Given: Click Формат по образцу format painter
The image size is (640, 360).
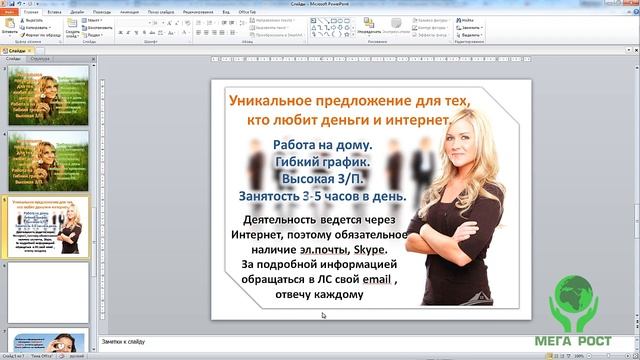Looking at the screenshot, I should (40, 35).
